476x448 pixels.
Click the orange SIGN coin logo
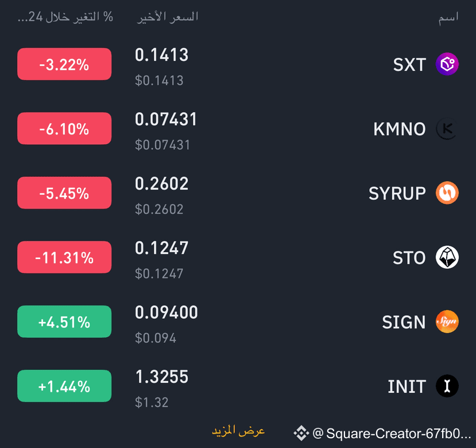tap(447, 322)
